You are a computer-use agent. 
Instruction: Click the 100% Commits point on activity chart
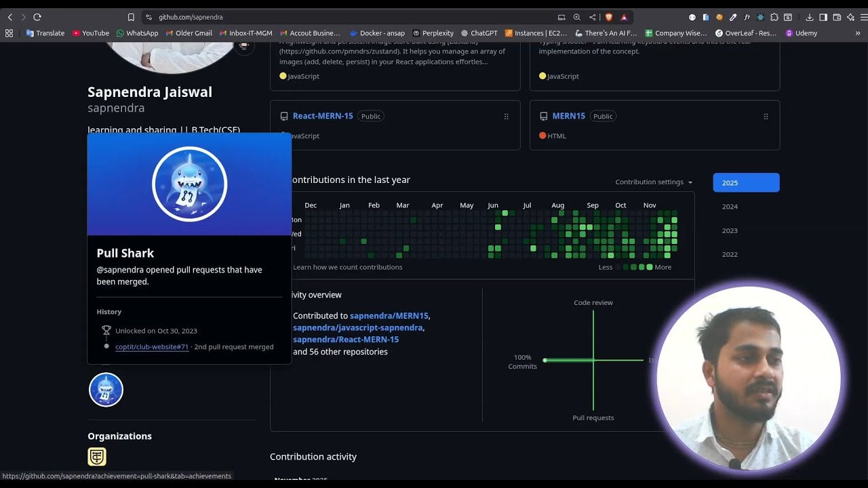point(545,360)
